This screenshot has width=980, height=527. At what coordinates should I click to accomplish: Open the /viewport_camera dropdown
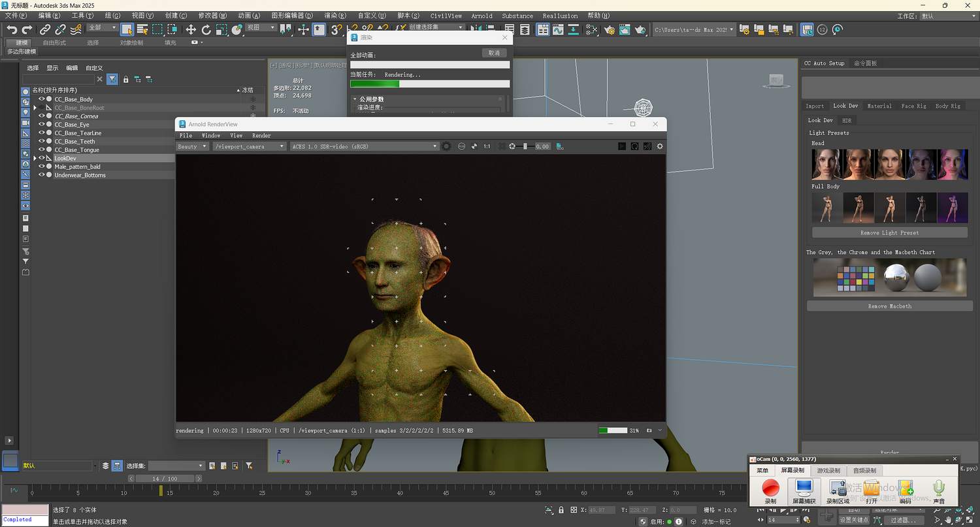click(x=250, y=146)
